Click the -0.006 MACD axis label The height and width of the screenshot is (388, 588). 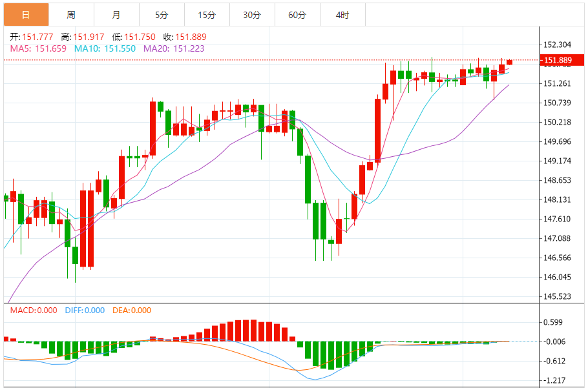coord(554,342)
